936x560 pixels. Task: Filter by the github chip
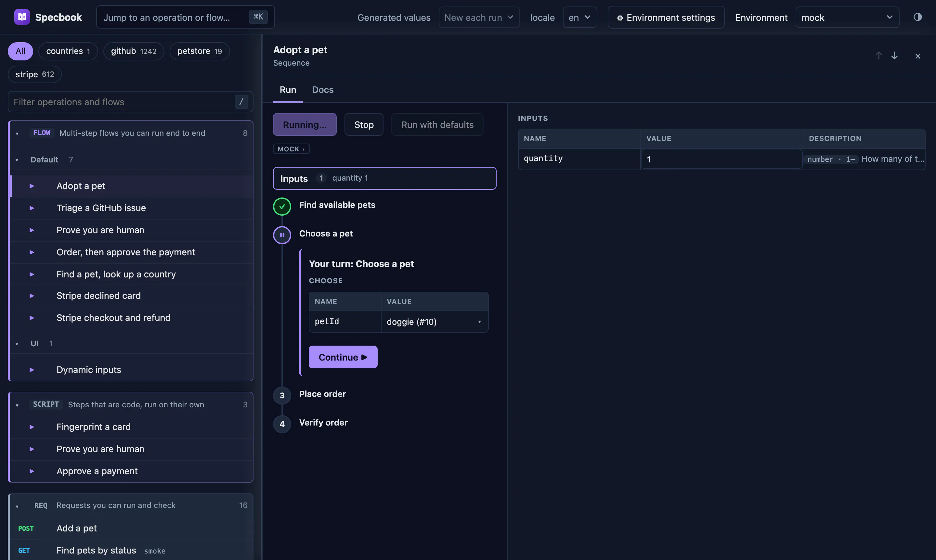point(134,51)
